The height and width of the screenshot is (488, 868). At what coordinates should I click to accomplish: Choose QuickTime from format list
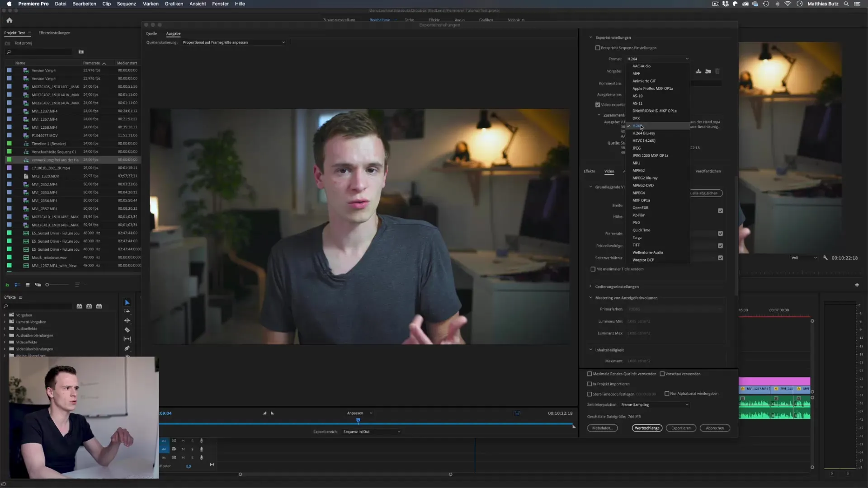(x=658, y=230)
